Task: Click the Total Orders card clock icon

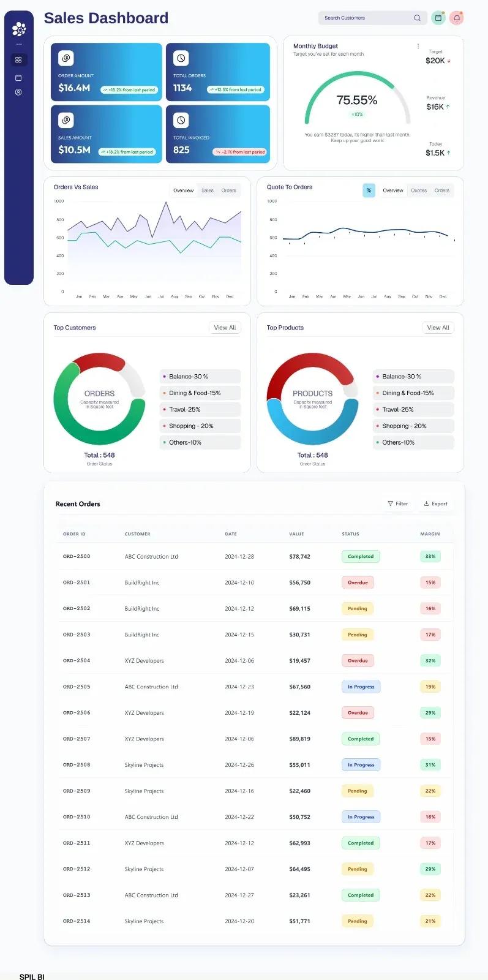Action: coord(181,58)
